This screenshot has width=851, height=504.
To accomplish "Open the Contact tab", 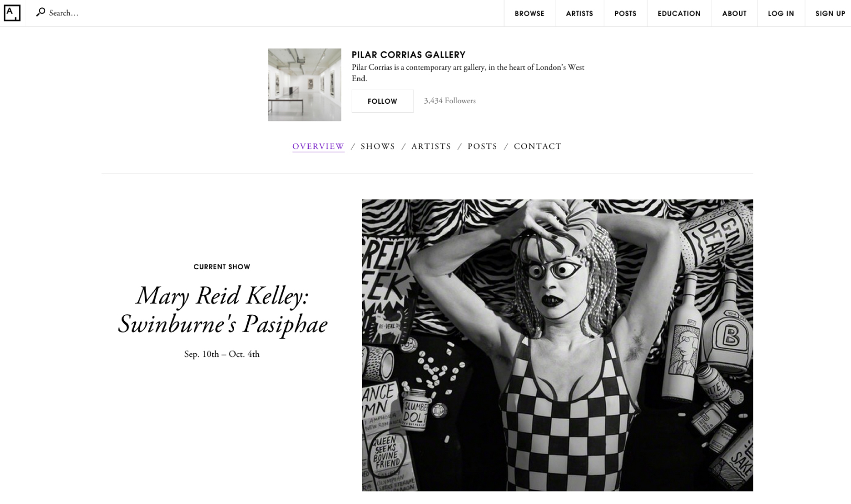I will click(x=538, y=147).
